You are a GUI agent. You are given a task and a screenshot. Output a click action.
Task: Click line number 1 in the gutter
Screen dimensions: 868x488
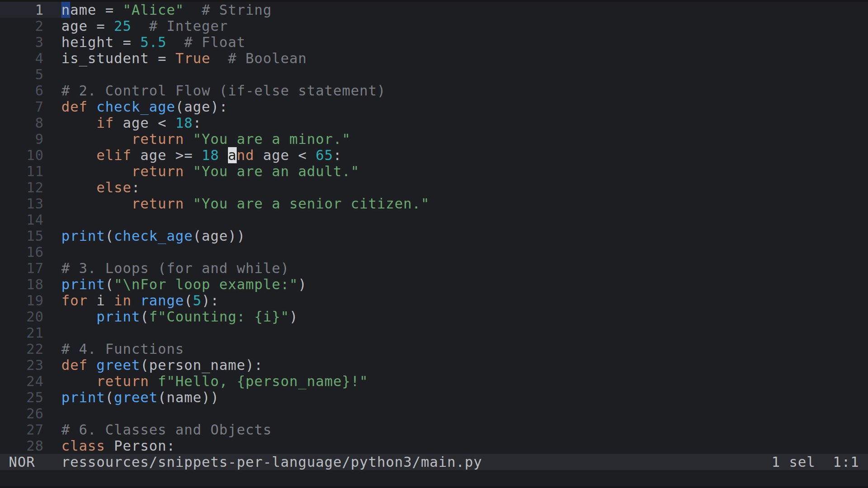tap(39, 9)
